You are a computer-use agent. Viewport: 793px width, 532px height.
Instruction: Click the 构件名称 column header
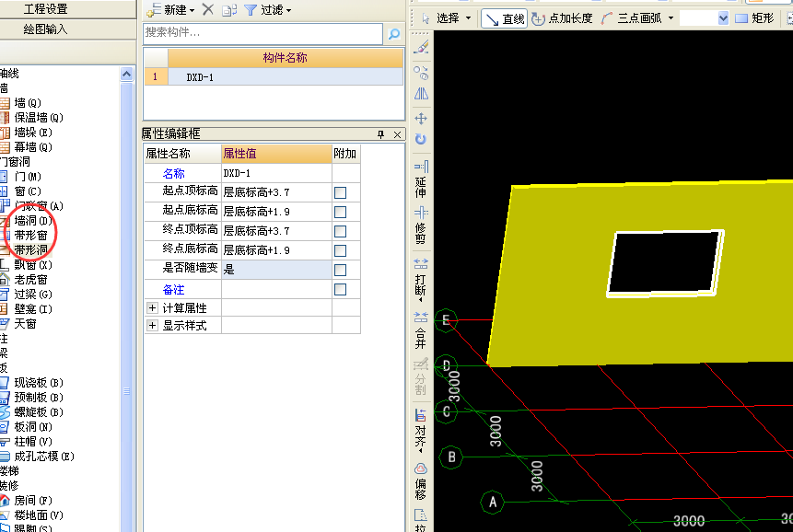286,58
